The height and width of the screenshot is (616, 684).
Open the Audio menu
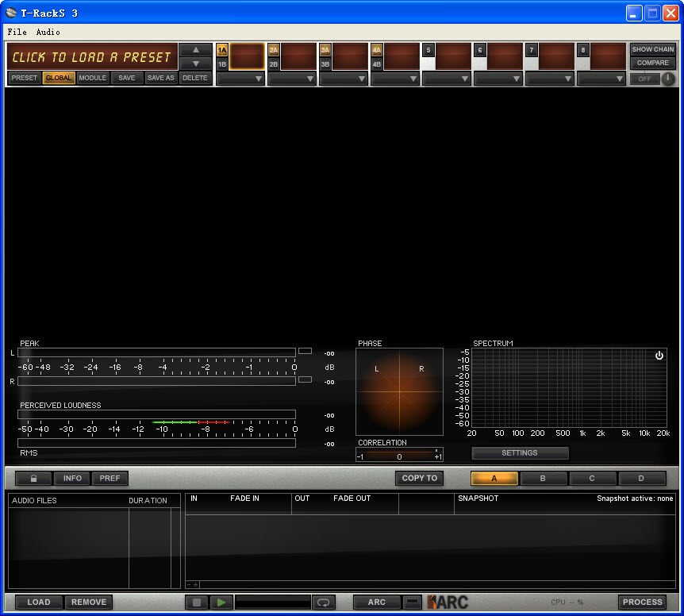tap(48, 32)
